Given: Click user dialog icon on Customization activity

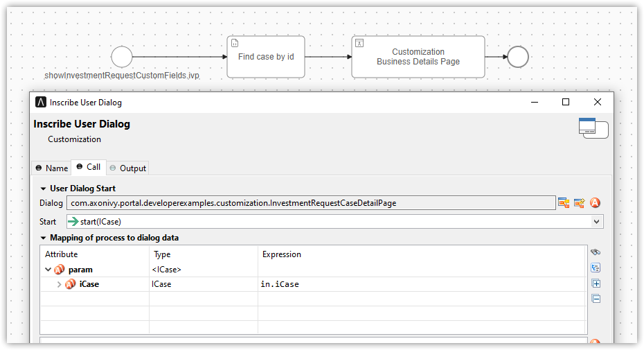Looking at the screenshot, I should click(x=359, y=43).
